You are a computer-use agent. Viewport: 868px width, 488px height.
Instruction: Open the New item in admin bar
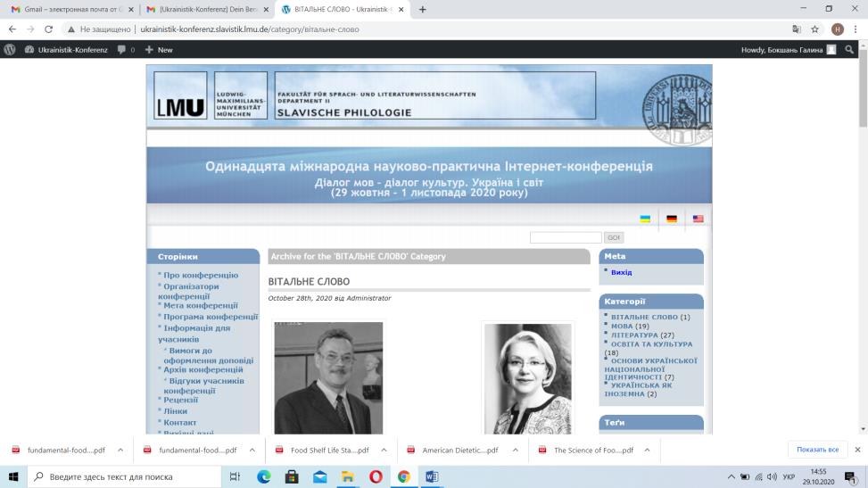point(159,50)
